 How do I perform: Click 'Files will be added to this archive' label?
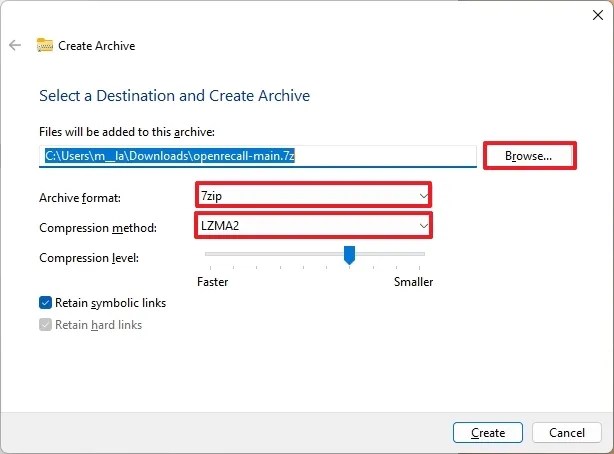click(x=127, y=132)
